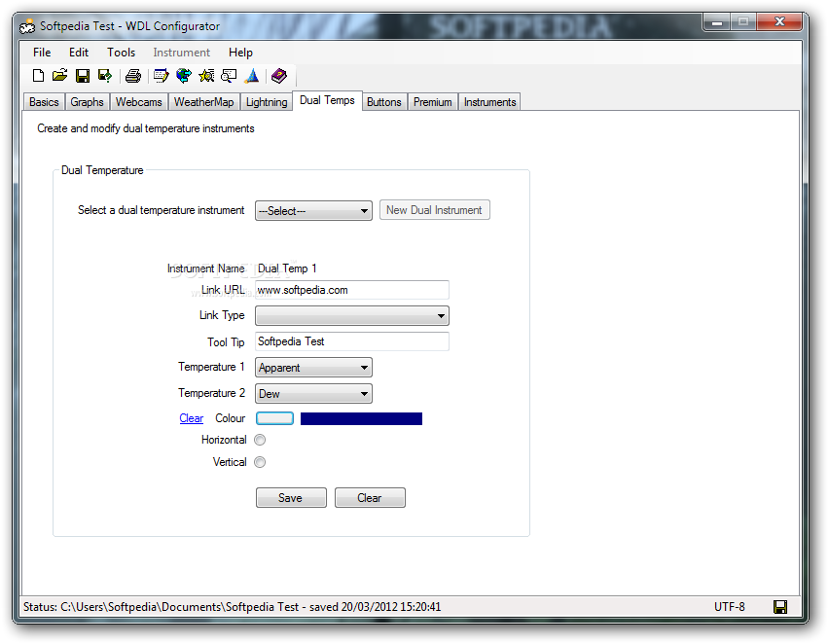This screenshot has width=829, height=644.
Task: Click the WDL Configurator title bar app icon
Action: pyautogui.click(x=27, y=26)
